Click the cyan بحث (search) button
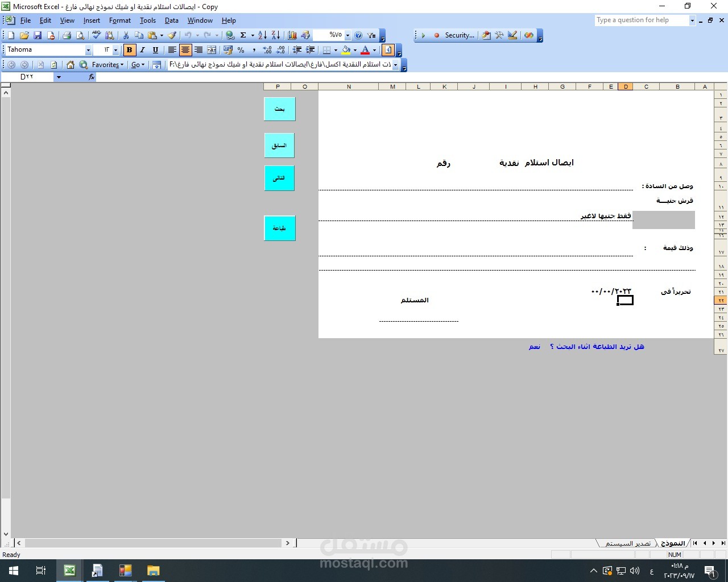 tap(280, 109)
